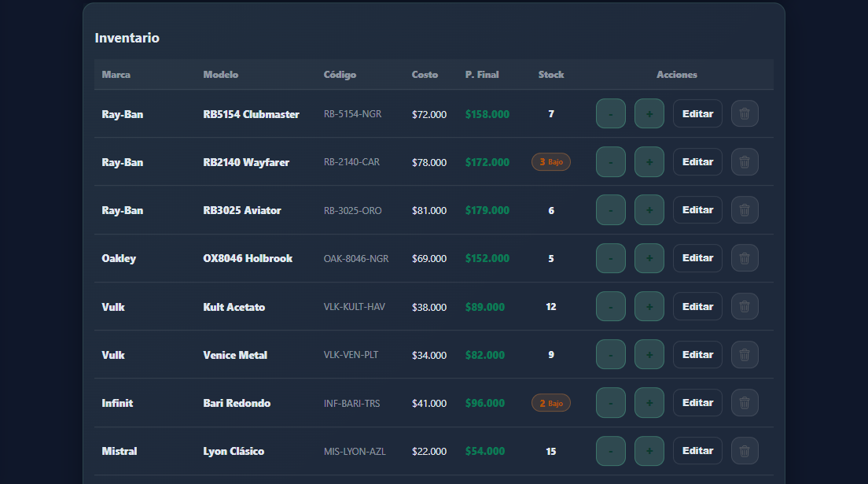Increase RB3025 Aviator stock

[x=649, y=210]
